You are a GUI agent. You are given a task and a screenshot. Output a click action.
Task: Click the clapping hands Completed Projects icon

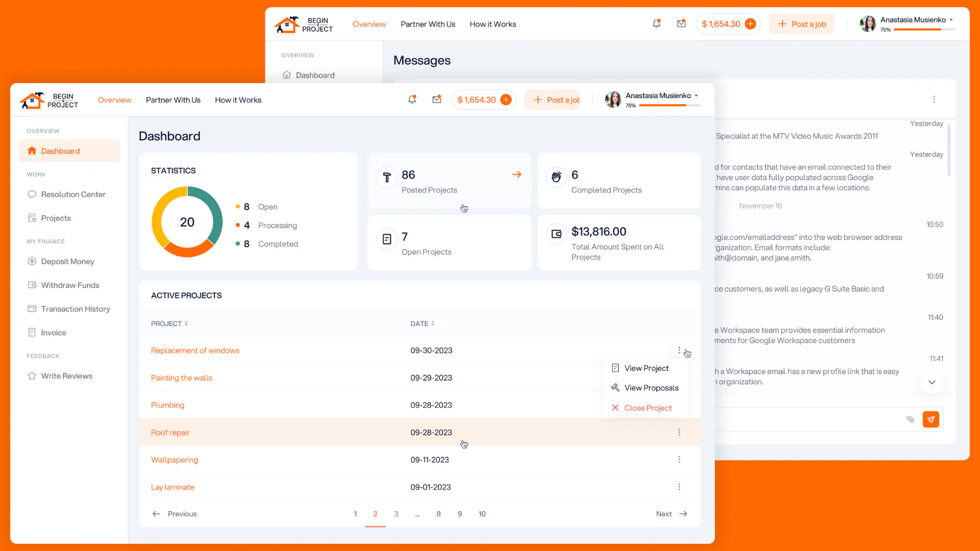[x=556, y=177]
